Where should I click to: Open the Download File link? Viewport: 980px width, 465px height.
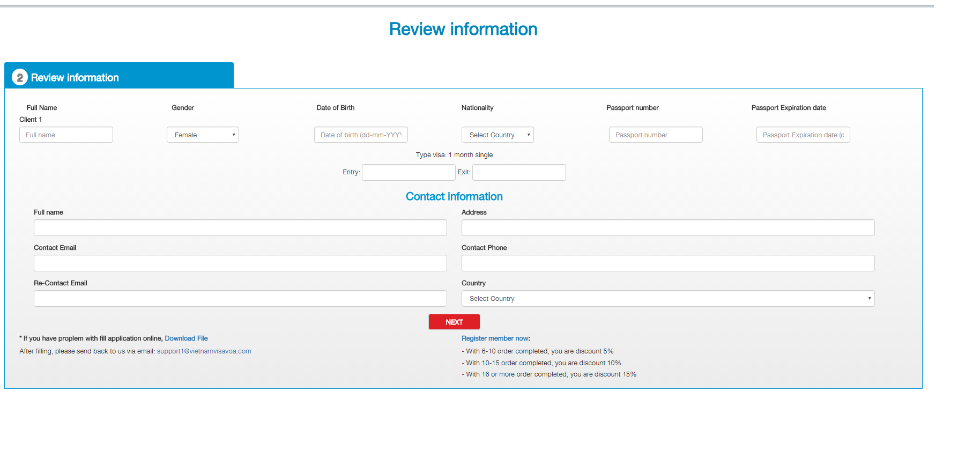click(x=186, y=338)
